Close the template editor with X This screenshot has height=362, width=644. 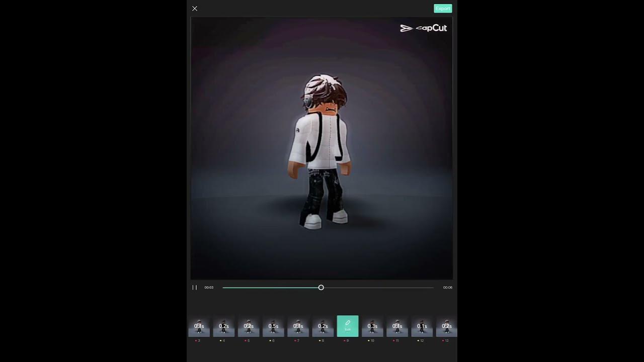pyautogui.click(x=195, y=9)
